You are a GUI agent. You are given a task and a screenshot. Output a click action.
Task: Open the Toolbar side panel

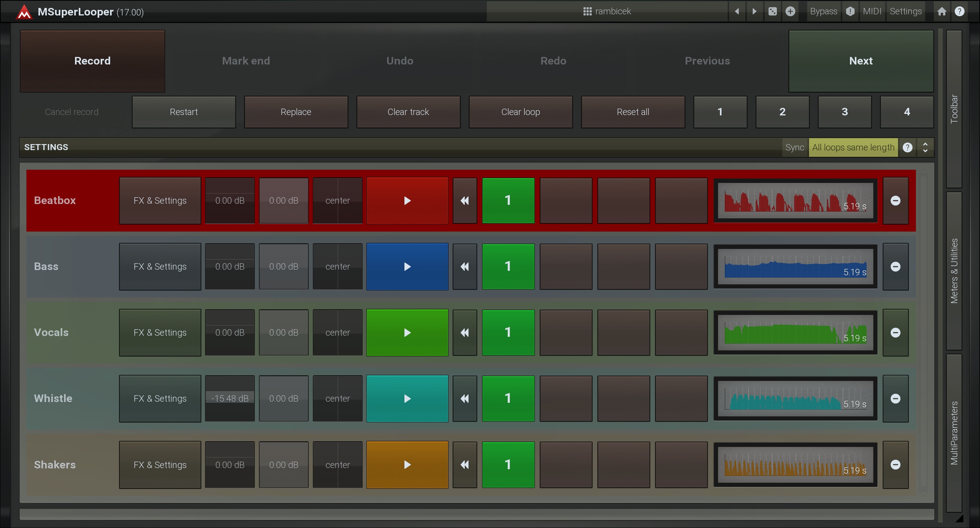click(x=954, y=109)
